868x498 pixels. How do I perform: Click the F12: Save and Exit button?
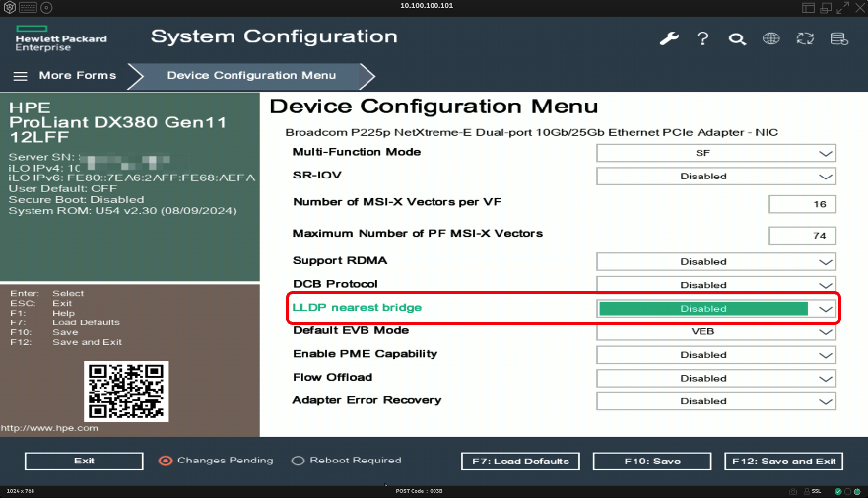coord(784,462)
